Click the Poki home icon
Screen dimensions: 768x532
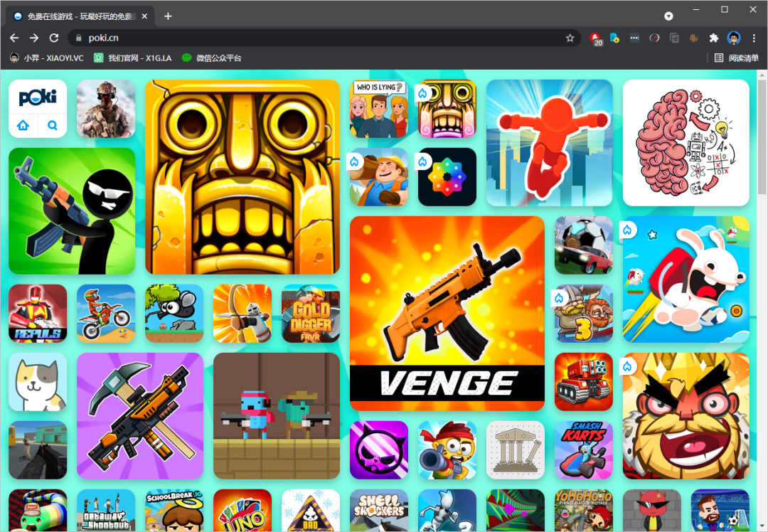point(23,125)
